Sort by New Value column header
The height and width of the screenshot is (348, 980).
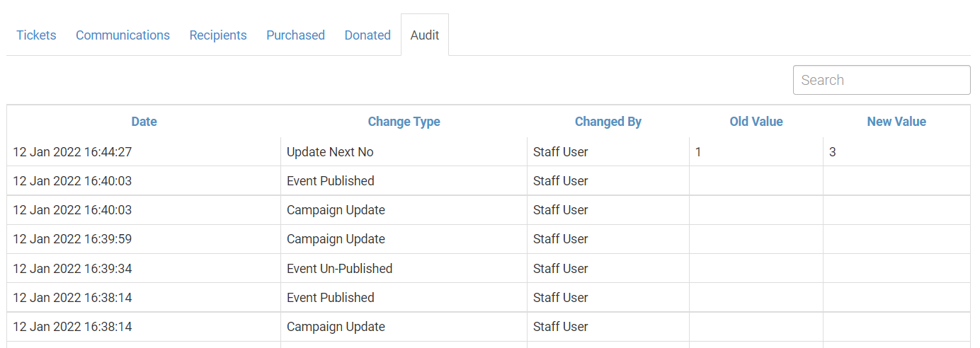pos(896,122)
